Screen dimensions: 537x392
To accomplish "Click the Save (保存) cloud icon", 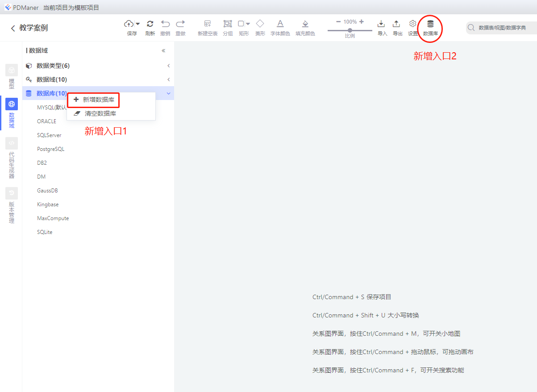I will (129, 24).
